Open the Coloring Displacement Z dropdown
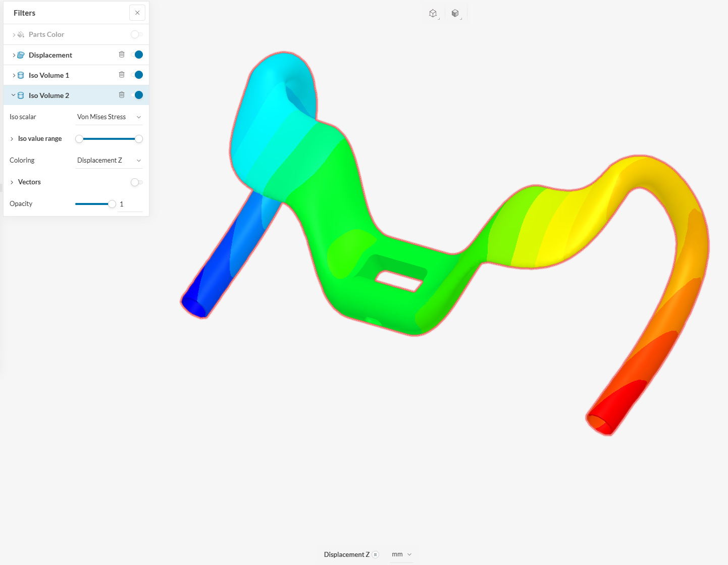Viewport: 728px width, 565px height. pos(109,161)
